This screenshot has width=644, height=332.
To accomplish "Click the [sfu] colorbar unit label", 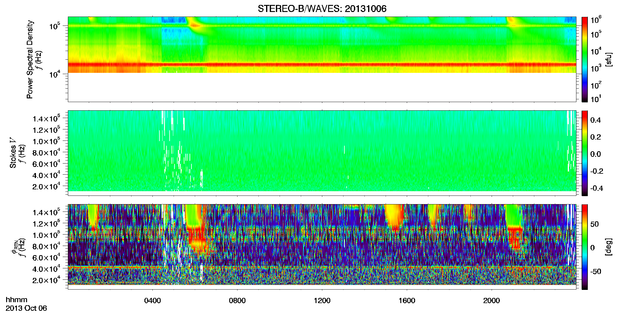I will (608, 59).
